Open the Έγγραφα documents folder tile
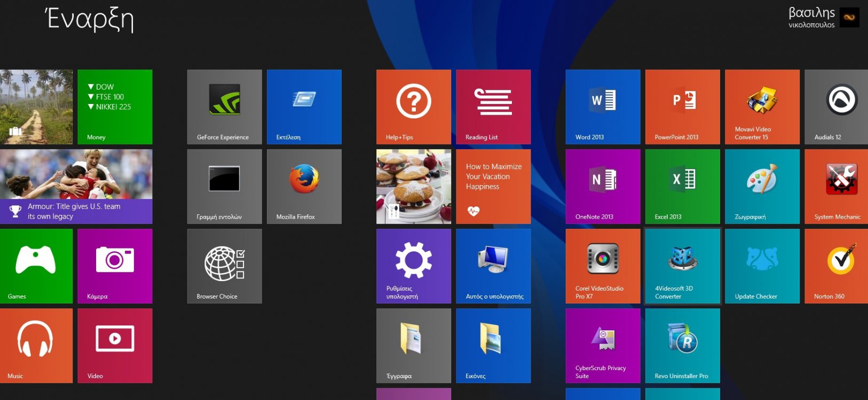Screen dimensions: 868x400 tap(413, 346)
